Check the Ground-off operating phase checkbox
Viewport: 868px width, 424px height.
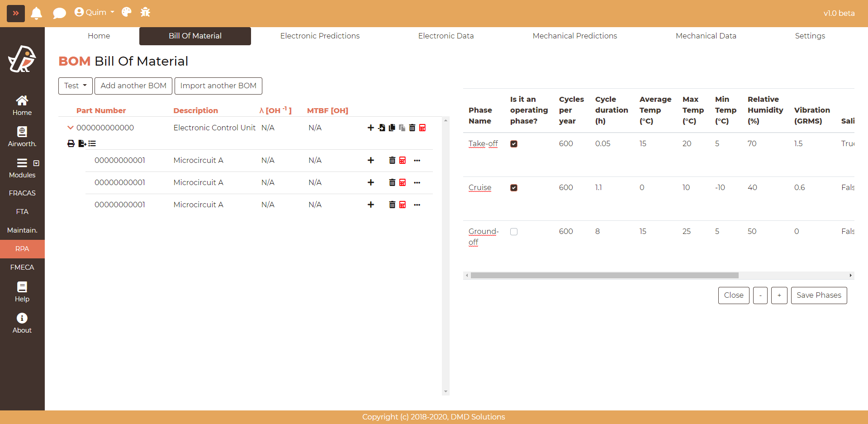(x=514, y=232)
